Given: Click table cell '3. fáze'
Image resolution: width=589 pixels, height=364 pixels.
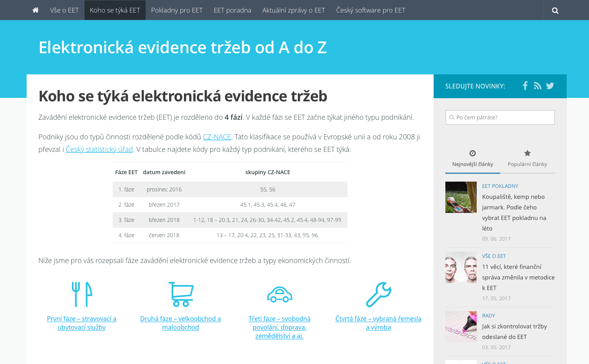Looking at the screenshot, I should (x=126, y=220).
